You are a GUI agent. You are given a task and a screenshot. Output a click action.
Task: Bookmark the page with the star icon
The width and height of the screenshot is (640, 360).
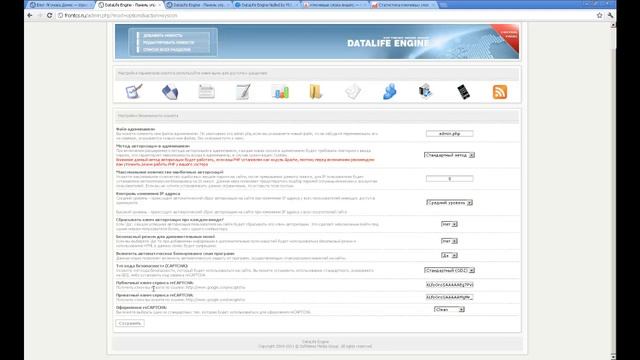click(599, 15)
